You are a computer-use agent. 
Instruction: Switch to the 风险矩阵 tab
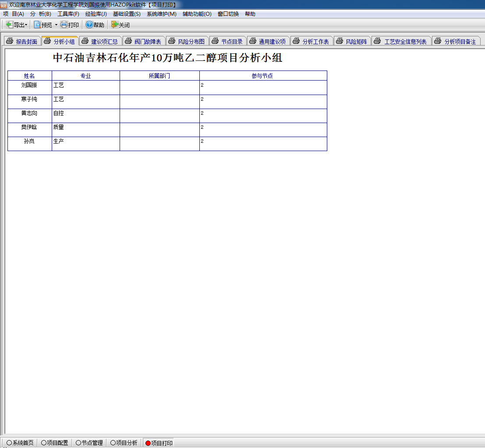(x=352, y=42)
